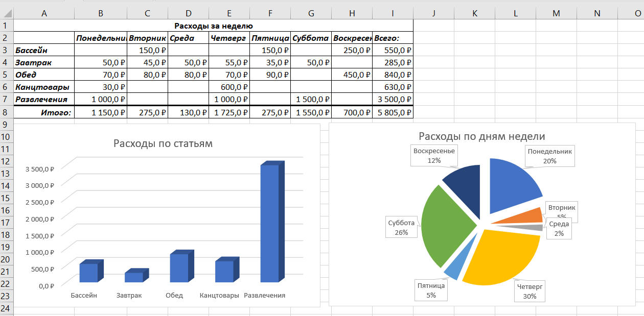Select the 'Завтрак' row label cell

click(44, 62)
